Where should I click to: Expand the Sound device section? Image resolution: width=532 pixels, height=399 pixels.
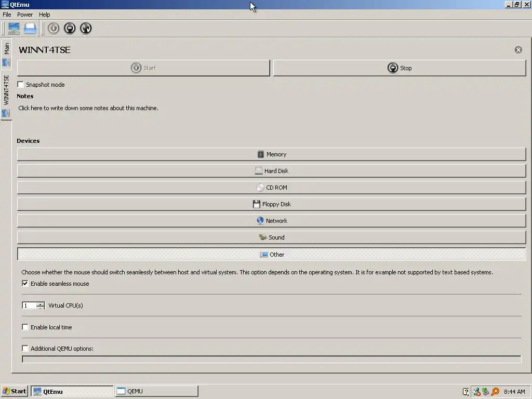(x=271, y=237)
